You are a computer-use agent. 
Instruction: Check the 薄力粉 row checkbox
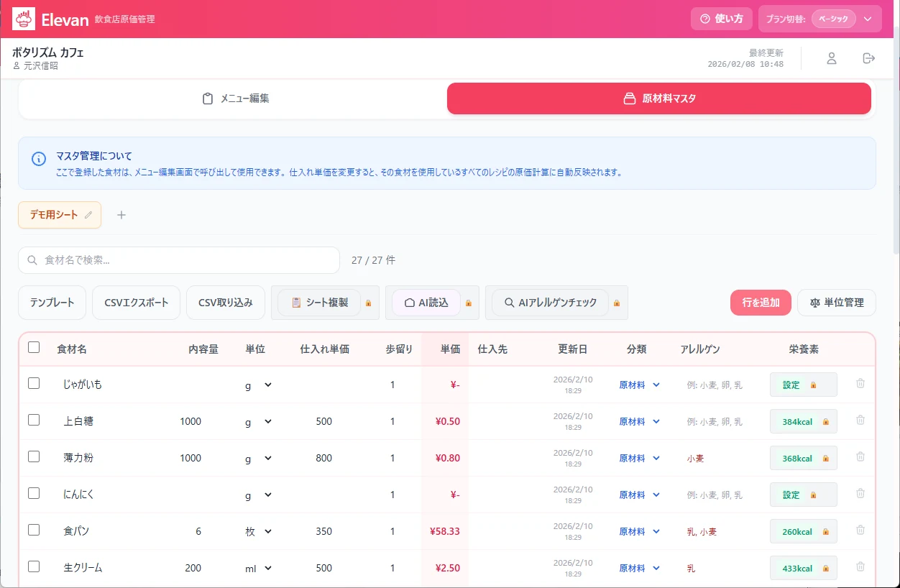pos(34,456)
